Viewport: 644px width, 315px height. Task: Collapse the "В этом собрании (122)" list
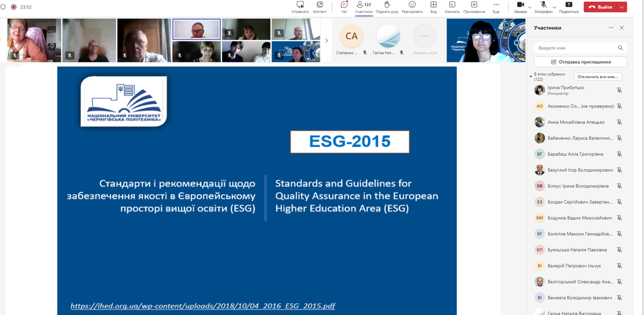click(531, 76)
